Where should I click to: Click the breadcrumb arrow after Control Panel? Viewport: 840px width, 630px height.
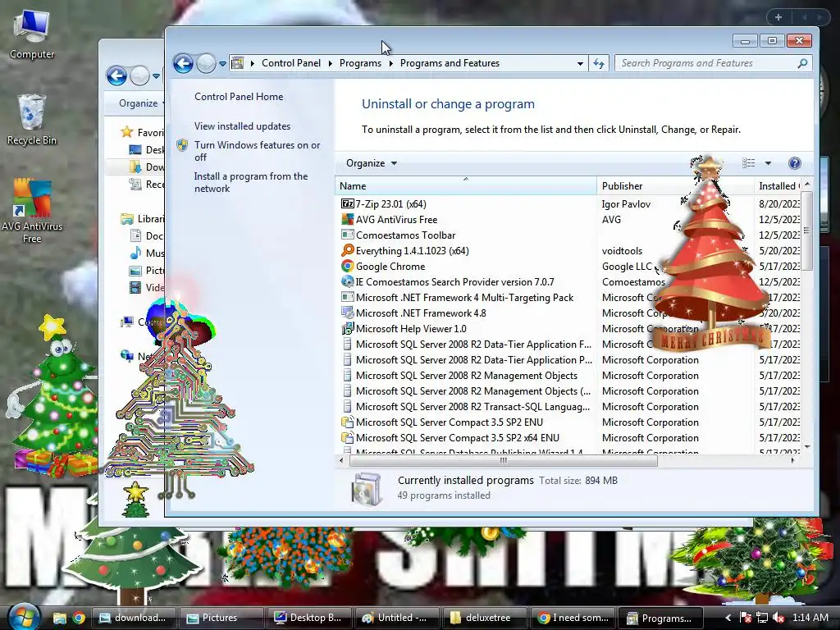330,64
